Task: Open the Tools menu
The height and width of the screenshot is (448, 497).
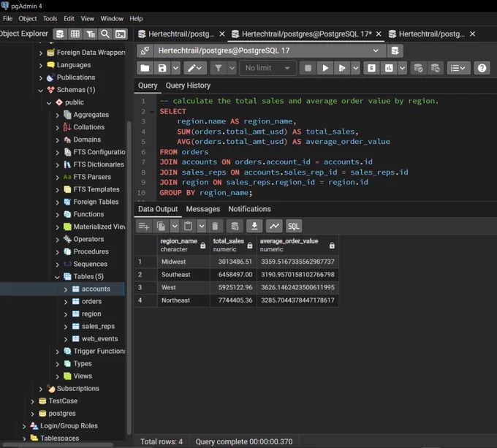Action: [50, 19]
